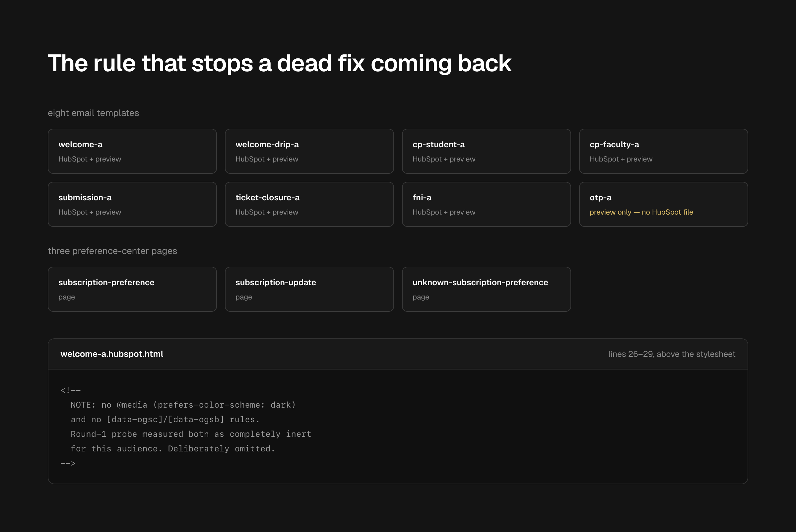The image size is (796, 532).
Task: Select the unknown-subscription-preference page card
Action: click(x=487, y=289)
